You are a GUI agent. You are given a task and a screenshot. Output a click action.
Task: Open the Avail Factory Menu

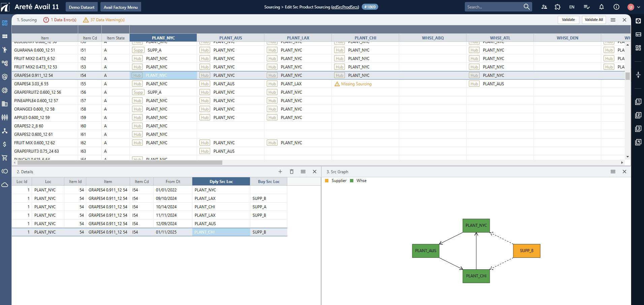coord(121,7)
